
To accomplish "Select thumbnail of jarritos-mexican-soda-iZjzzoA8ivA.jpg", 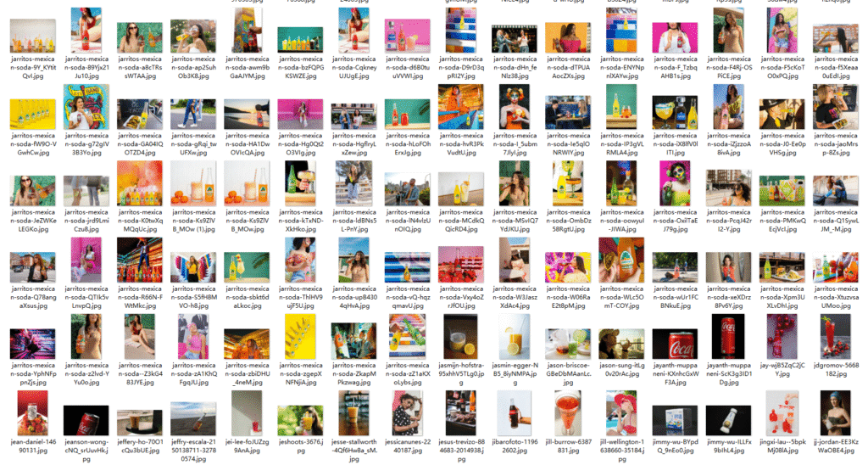I will pos(729,107).
